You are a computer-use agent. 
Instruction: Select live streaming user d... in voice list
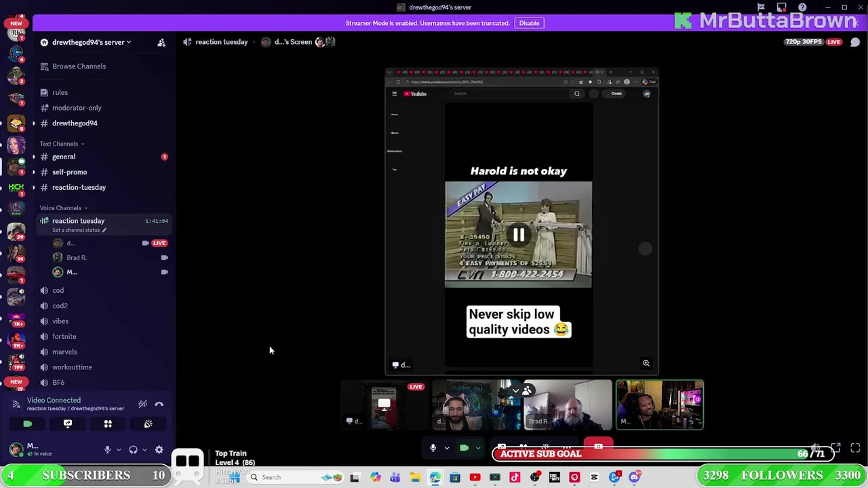point(108,243)
